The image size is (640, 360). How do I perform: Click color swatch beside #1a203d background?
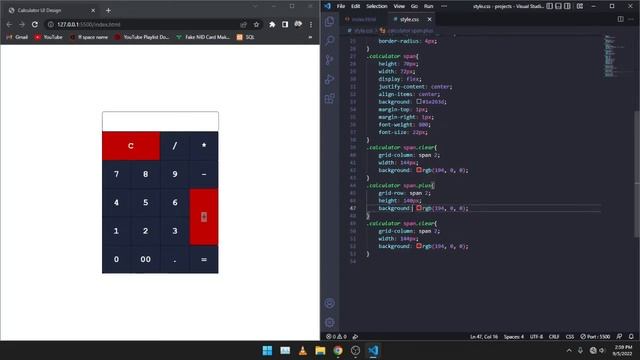tap(419, 102)
